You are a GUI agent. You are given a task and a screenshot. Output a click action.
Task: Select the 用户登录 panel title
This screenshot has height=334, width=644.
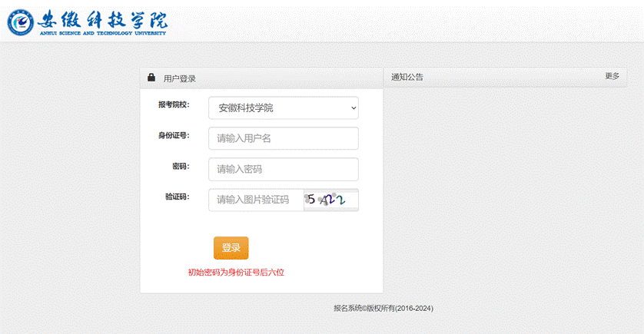pos(180,78)
